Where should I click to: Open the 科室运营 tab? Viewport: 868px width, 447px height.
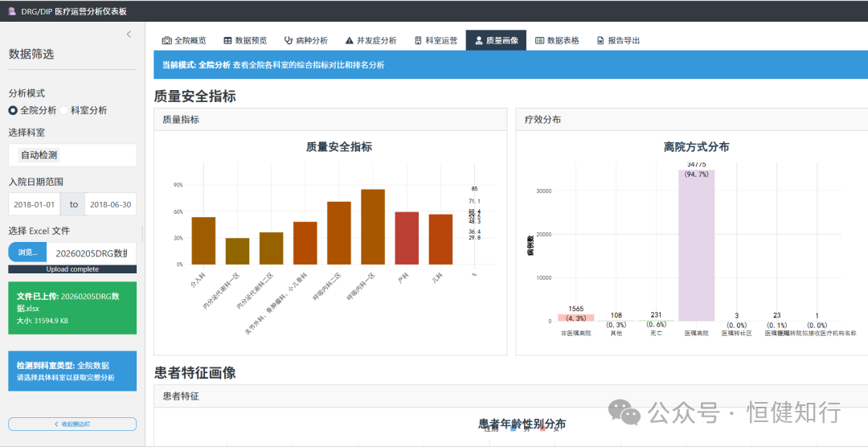(436, 40)
